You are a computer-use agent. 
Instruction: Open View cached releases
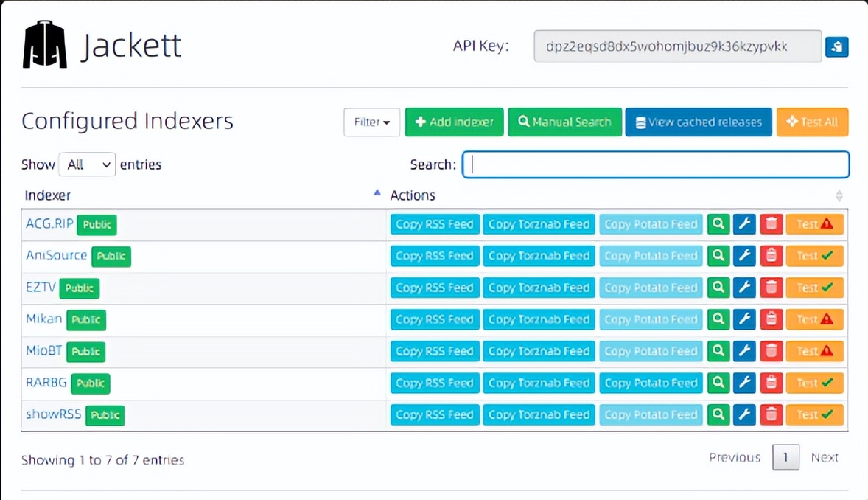point(698,122)
